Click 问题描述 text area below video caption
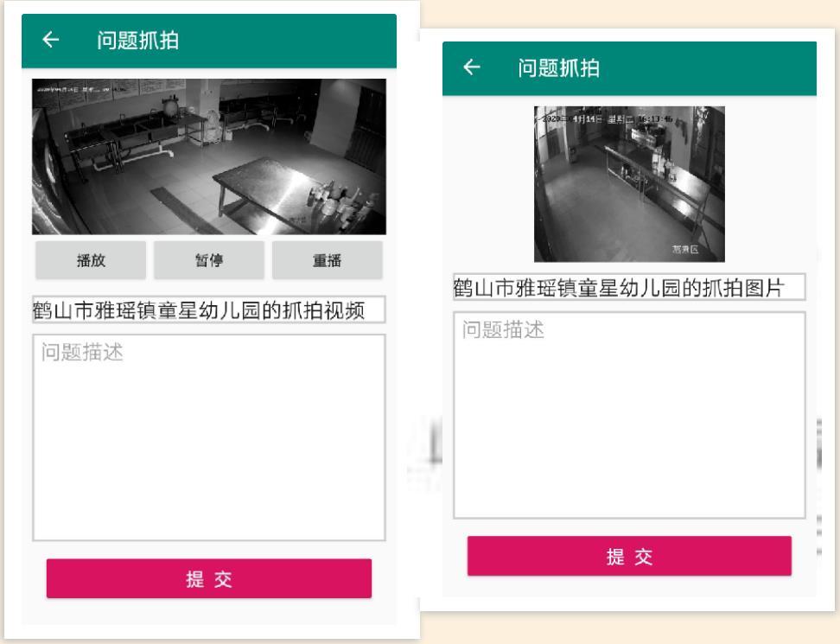840x644 pixels. click(209, 437)
